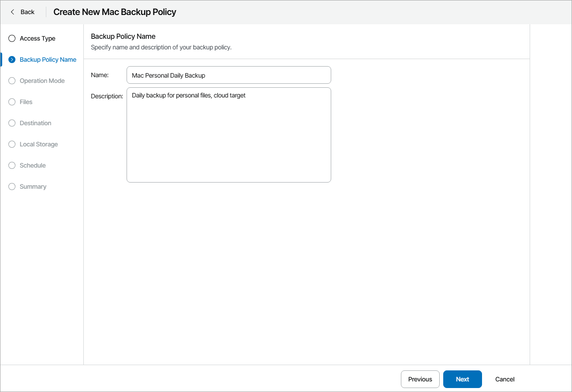Click the Local Storage step circle icon

11,144
